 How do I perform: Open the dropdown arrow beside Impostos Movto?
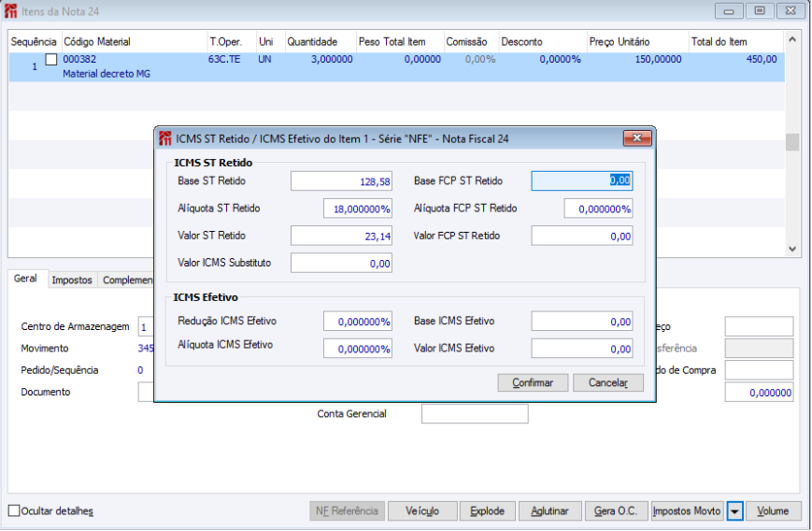(x=734, y=511)
